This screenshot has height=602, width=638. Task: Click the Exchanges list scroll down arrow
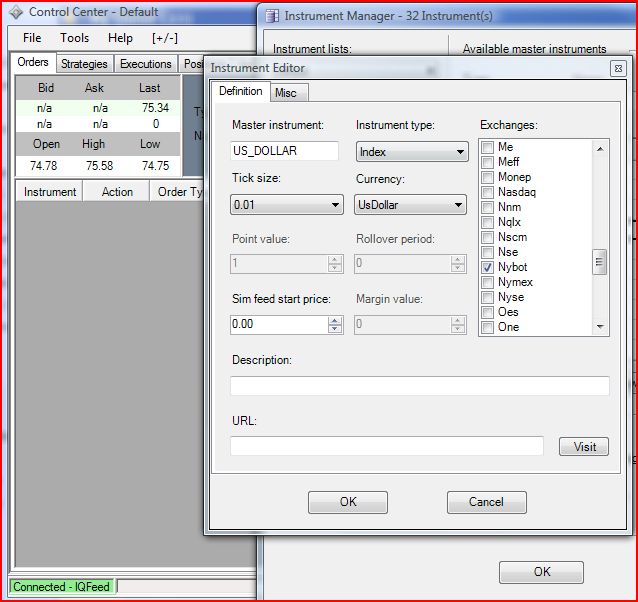coord(600,327)
